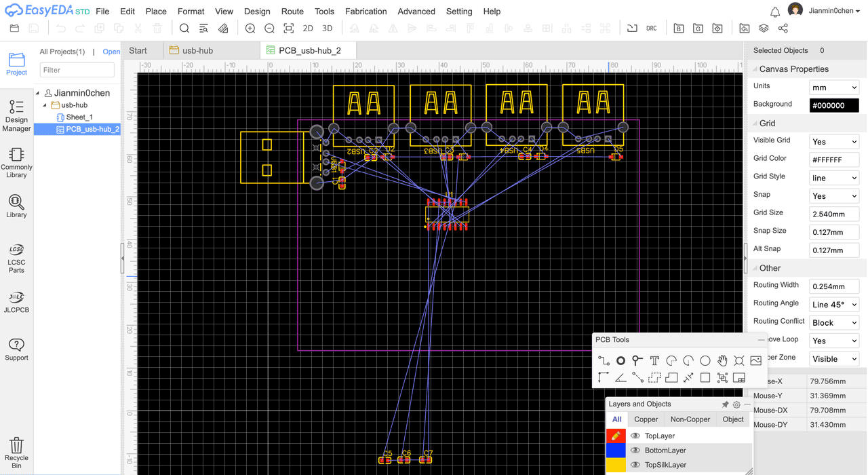Select Sheet_1 in the project tree
Screen dimensions: 868x475
point(79,117)
